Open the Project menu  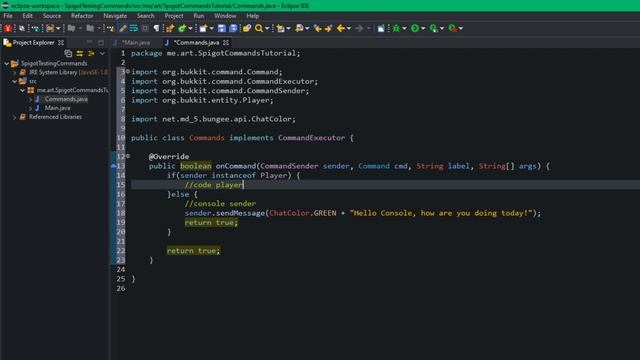click(x=174, y=16)
